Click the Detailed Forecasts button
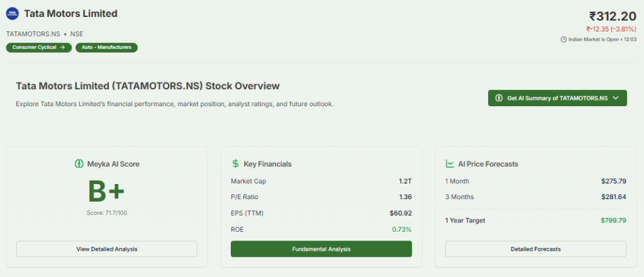 click(x=536, y=249)
